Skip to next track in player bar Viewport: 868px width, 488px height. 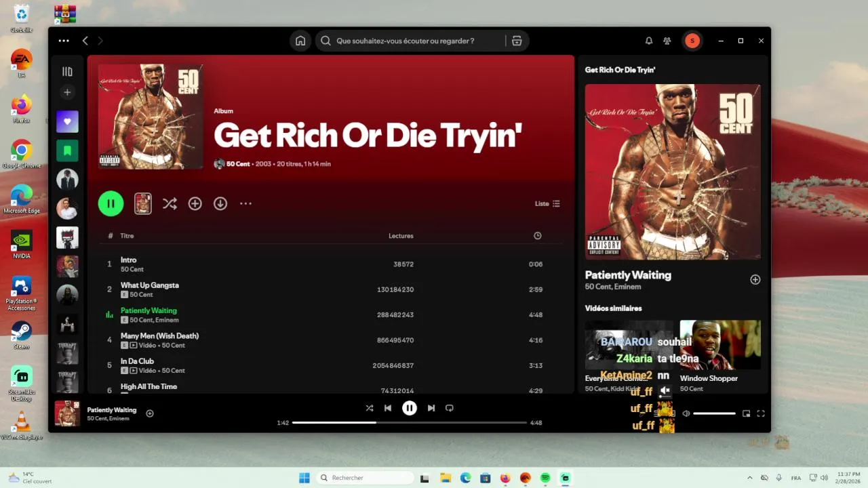[431, 408]
